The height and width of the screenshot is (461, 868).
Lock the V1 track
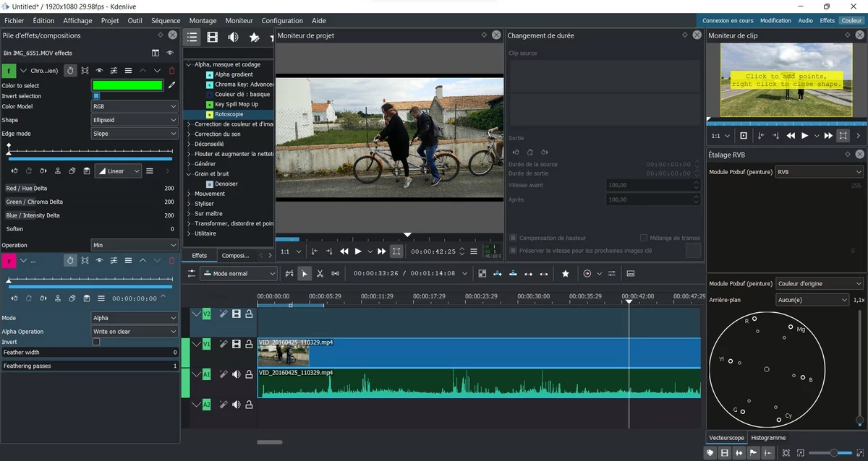[249, 344]
